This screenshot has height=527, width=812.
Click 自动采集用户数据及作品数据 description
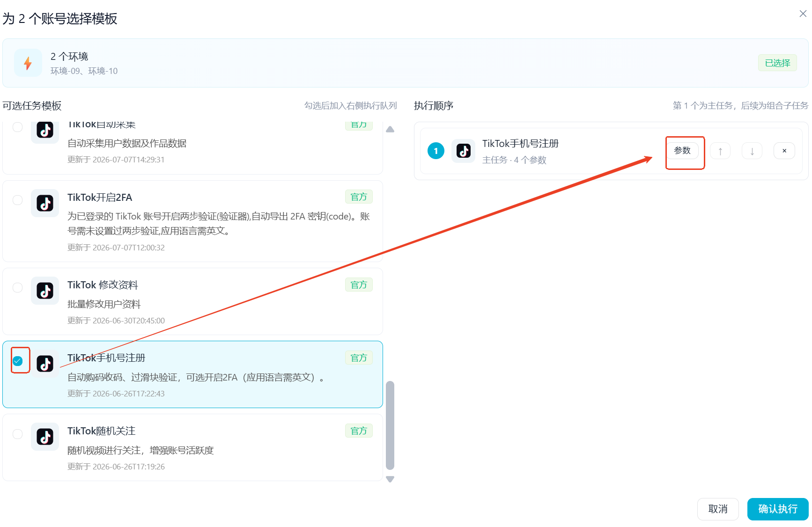click(x=127, y=143)
